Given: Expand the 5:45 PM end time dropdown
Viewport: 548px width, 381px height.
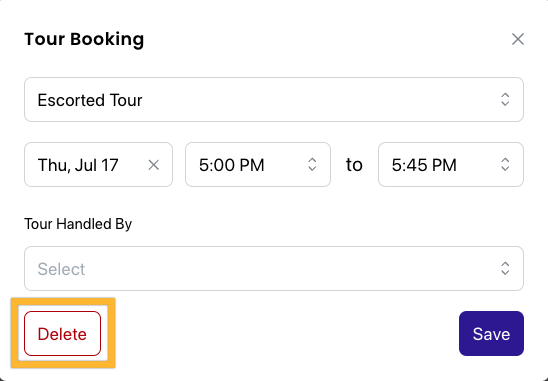Looking at the screenshot, I should point(451,165).
